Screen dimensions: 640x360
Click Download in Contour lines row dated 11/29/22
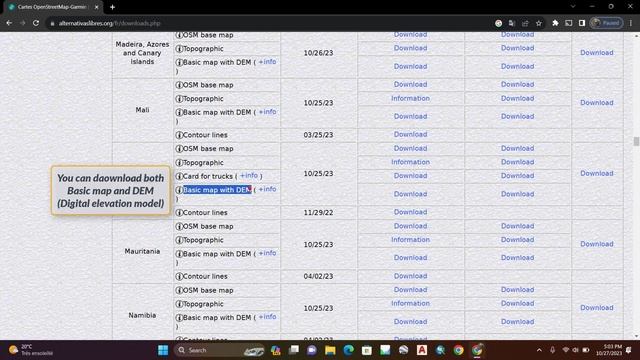click(x=410, y=212)
